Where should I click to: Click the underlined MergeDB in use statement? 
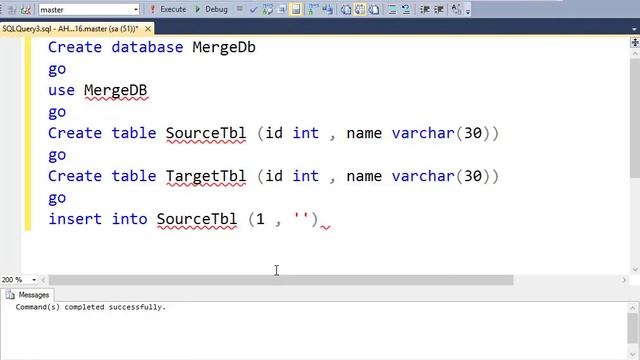(116, 90)
